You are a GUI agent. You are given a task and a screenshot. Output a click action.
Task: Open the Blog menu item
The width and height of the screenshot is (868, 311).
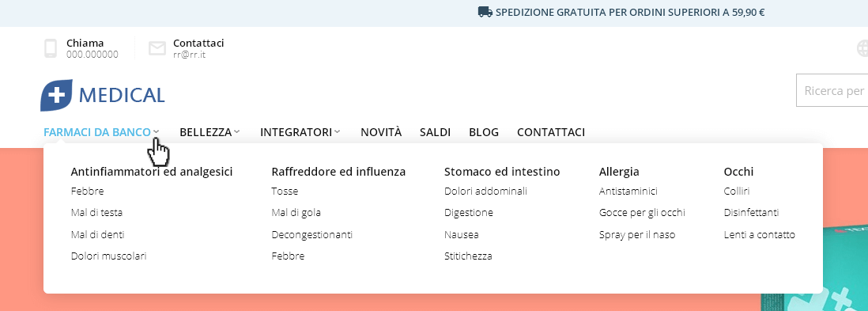click(x=484, y=132)
